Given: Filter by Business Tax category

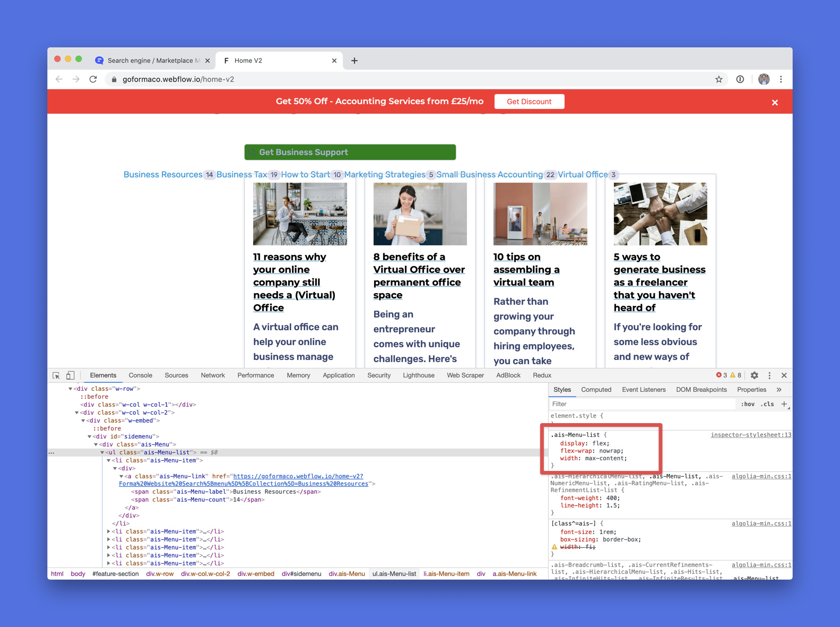Looking at the screenshot, I should 242,175.
